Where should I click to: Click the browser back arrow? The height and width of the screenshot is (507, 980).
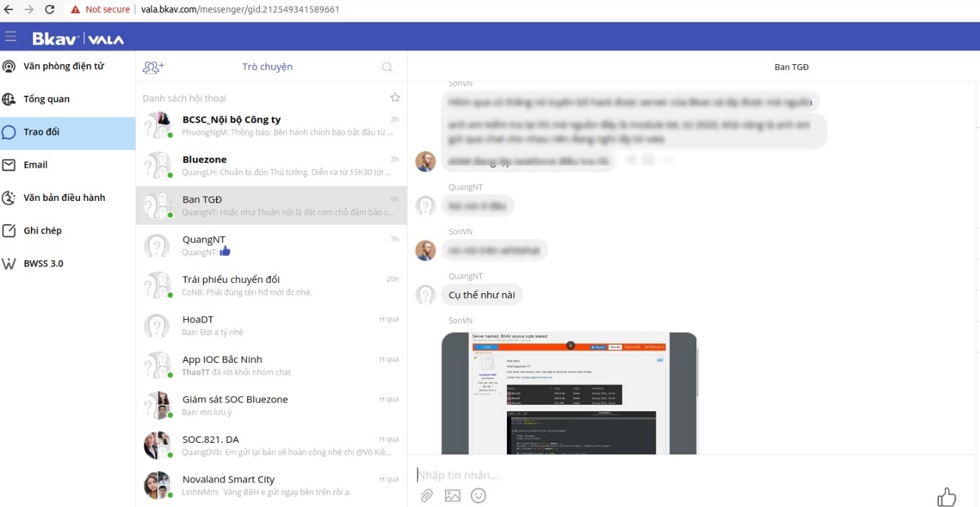9,9
